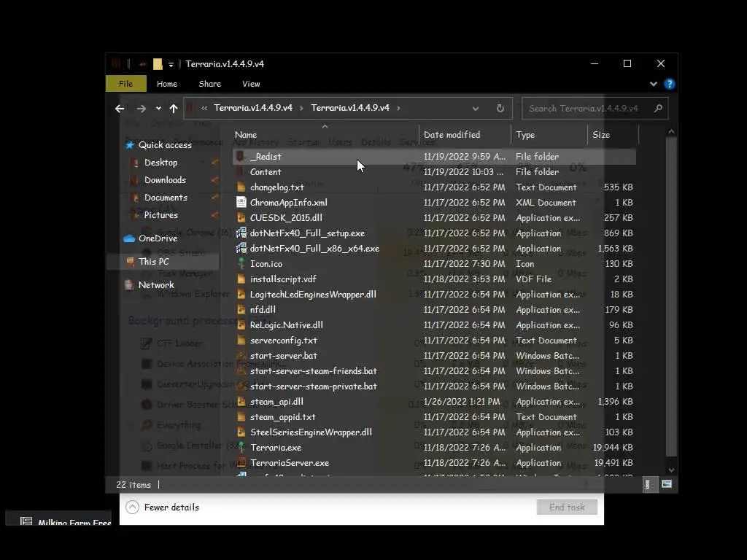Click scroll-down arrow of file list

(x=671, y=470)
